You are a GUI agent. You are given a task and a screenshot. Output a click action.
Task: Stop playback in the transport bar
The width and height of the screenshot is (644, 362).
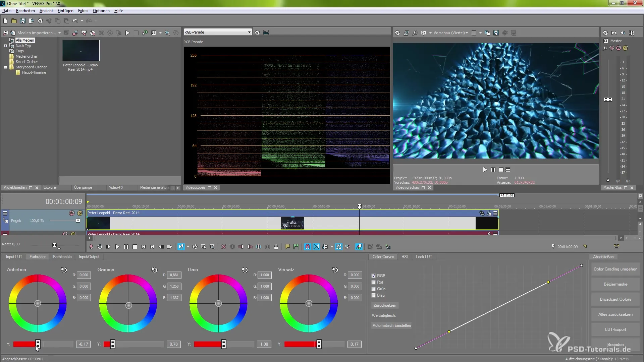click(135, 247)
